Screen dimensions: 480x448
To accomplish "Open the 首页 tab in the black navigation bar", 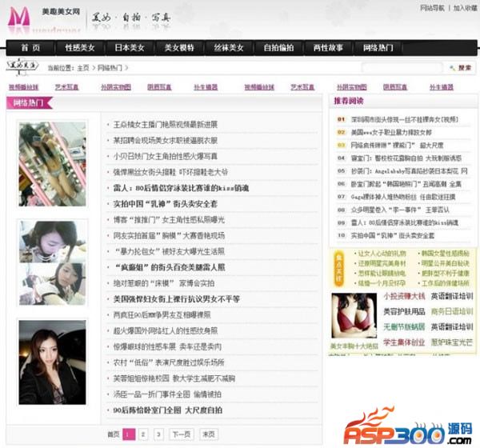I will pos(30,48).
